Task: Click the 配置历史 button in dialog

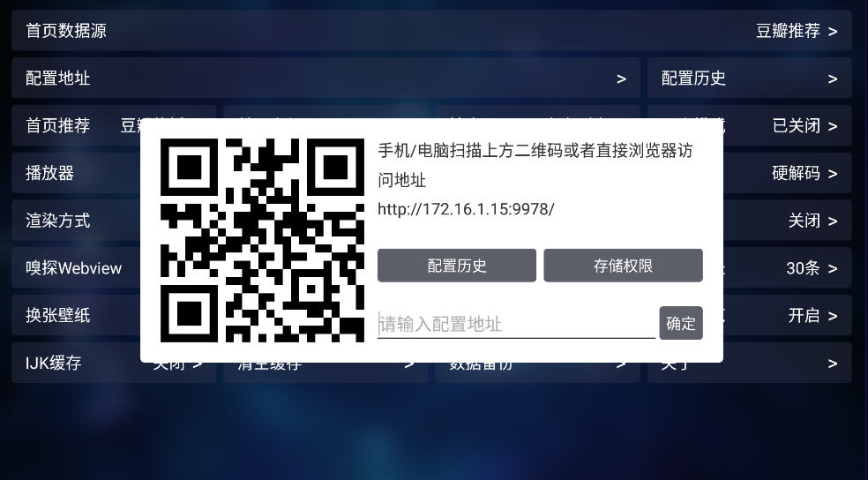Action: tap(457, 266)
